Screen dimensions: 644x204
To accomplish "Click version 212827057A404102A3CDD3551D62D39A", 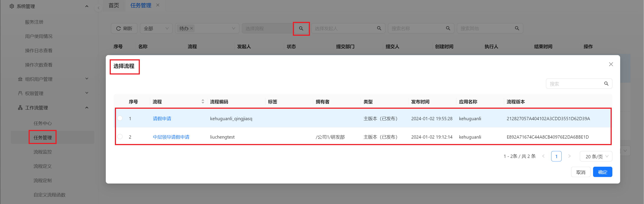I will [x=548, y=118].
